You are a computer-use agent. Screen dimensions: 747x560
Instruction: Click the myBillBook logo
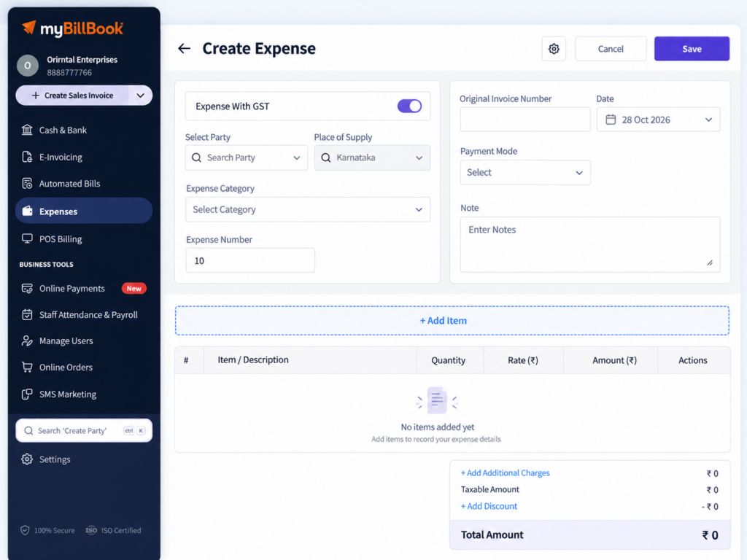72,28
